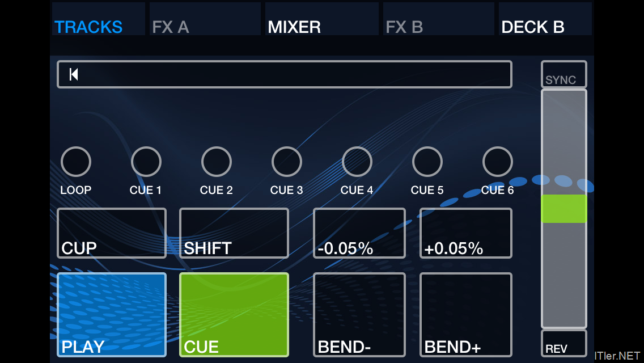Trigger the CUE 4 hotcue button
This screenshot has width=644, height=363.
[x=357, y=162]
